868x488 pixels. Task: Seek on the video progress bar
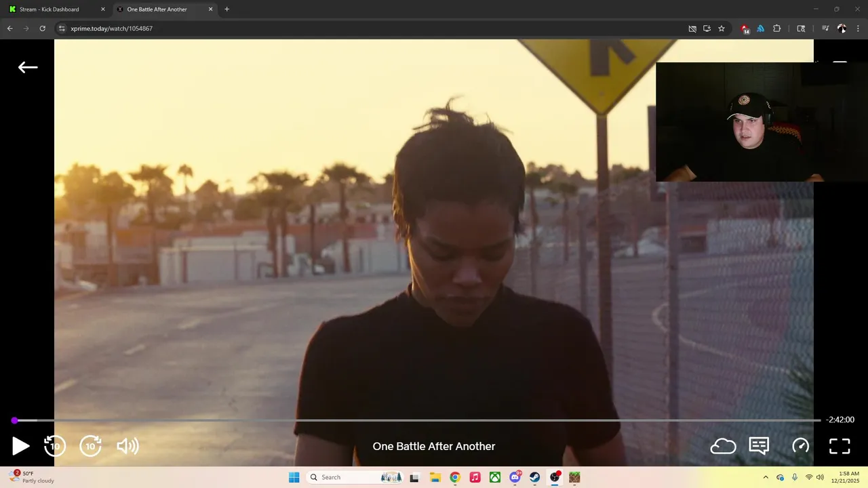417,420
